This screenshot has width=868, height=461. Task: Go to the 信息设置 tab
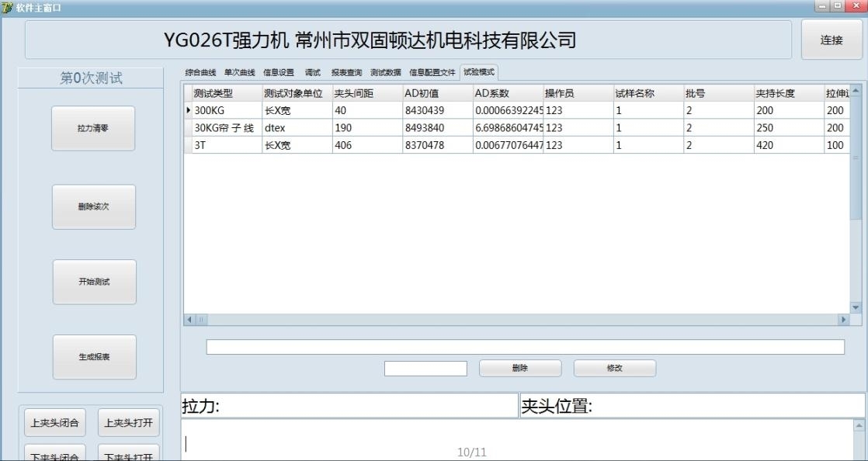tap(279, 73)
